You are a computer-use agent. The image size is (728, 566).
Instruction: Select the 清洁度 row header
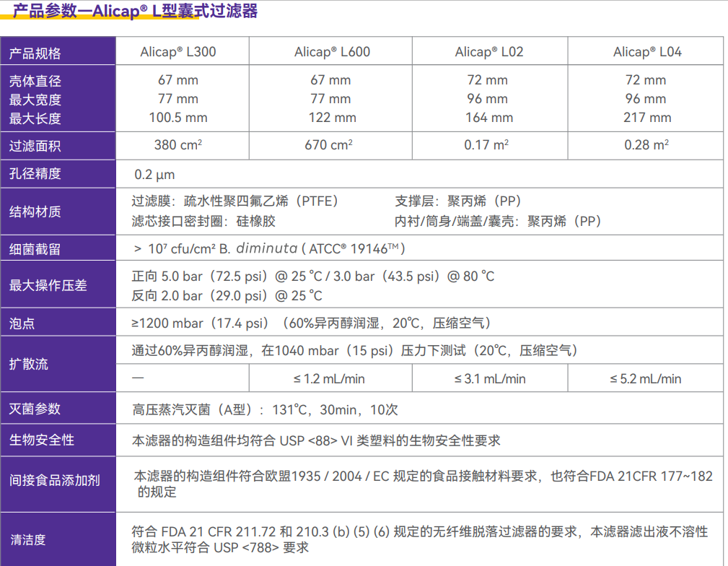point(29,539)
